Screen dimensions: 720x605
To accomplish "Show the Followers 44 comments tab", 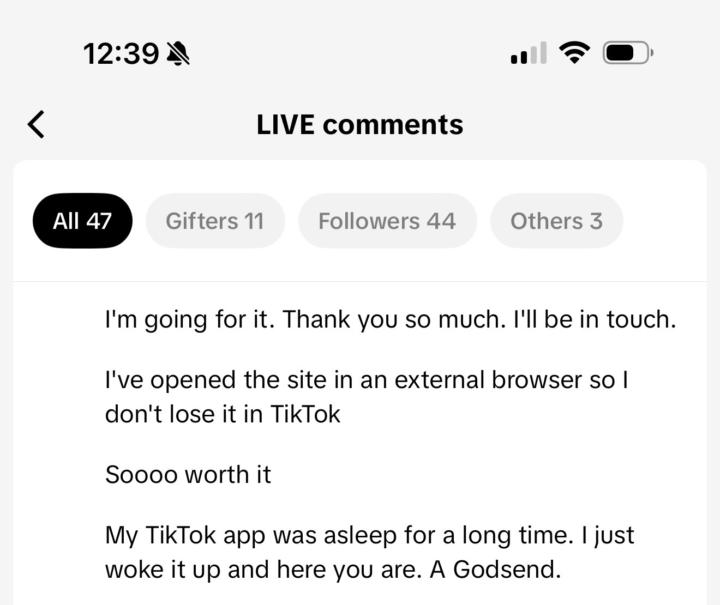I will click(x=387, y=221).
